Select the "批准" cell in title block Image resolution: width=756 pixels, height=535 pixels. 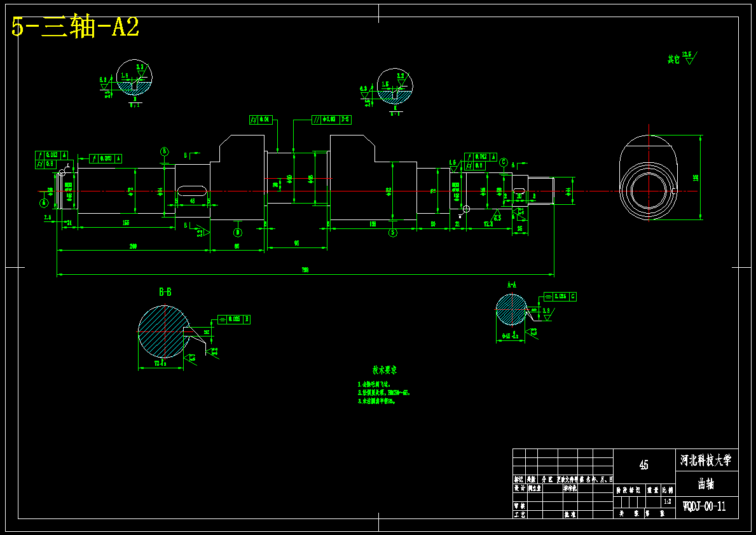pyautogui.click(x=570, y=515)
